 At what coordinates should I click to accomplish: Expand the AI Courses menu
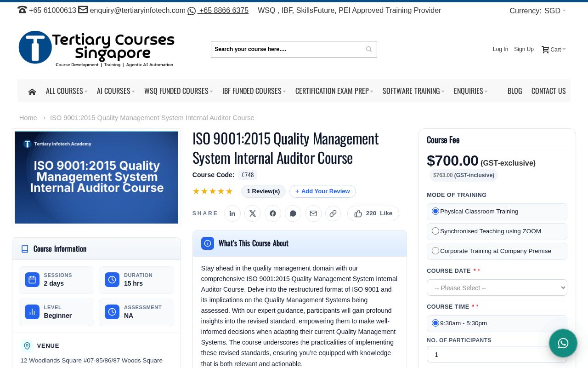116,91
